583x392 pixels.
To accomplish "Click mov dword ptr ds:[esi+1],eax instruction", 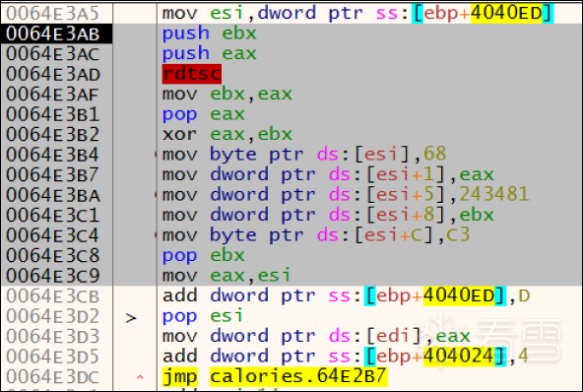I will [328, 174].
